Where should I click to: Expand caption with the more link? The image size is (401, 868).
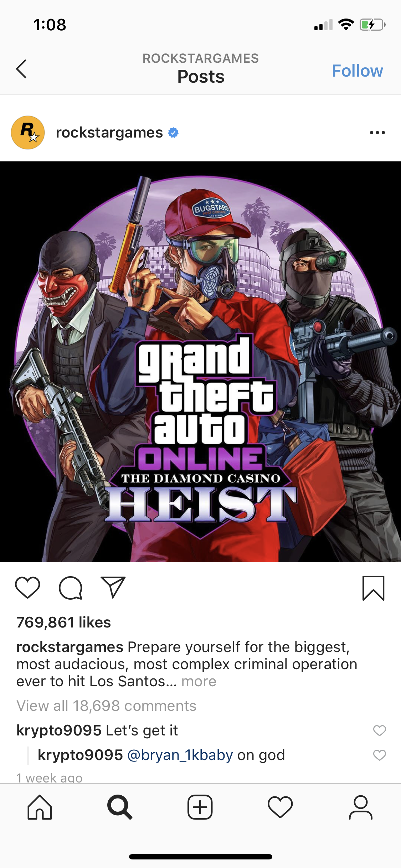199,681
